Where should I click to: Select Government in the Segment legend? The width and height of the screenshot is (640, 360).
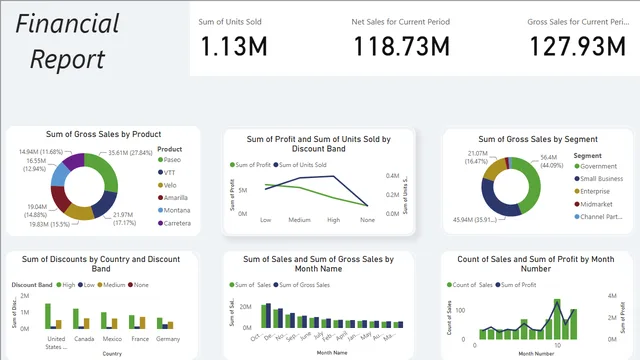[x=596, y=167]
